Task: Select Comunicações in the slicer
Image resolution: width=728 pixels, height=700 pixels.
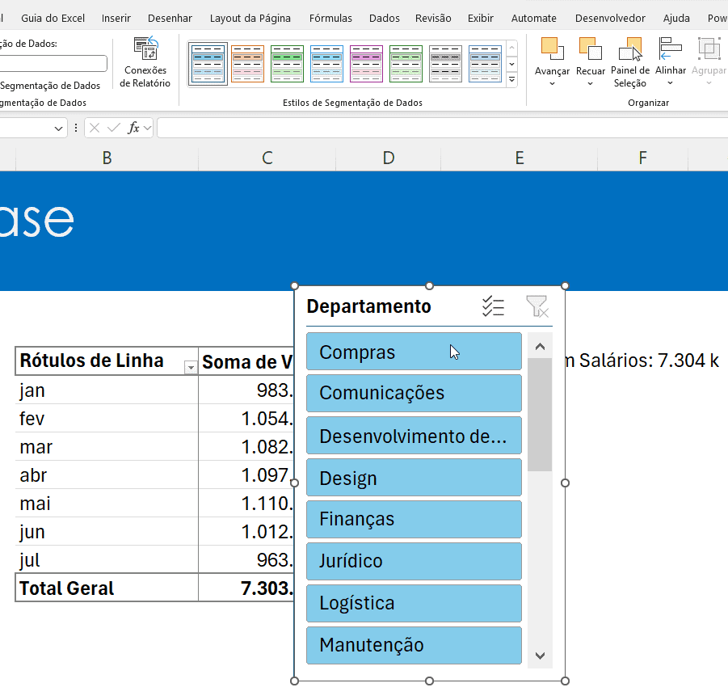Action: (x=414, y=394)
